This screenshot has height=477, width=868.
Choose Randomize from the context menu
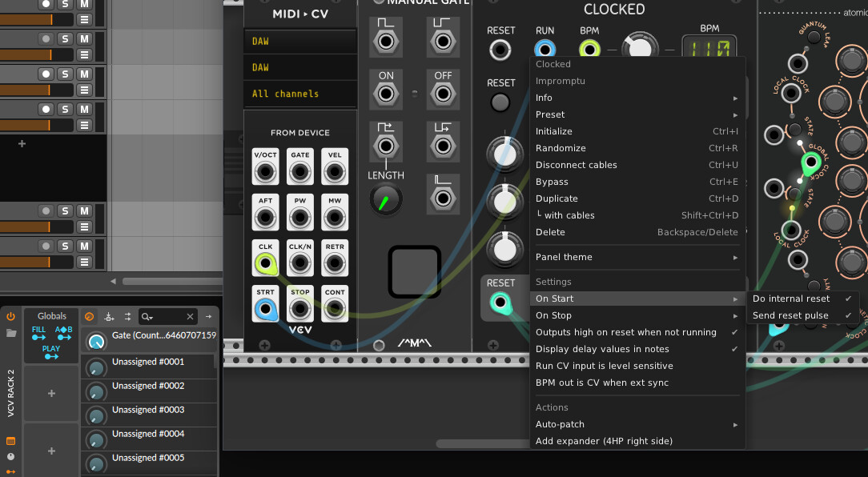tap(637, 148)
